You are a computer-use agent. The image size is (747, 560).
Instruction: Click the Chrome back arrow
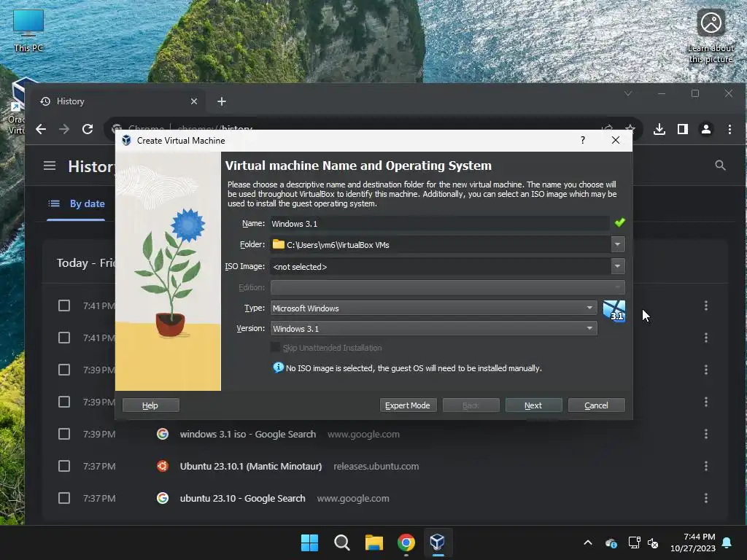(41, 129)
